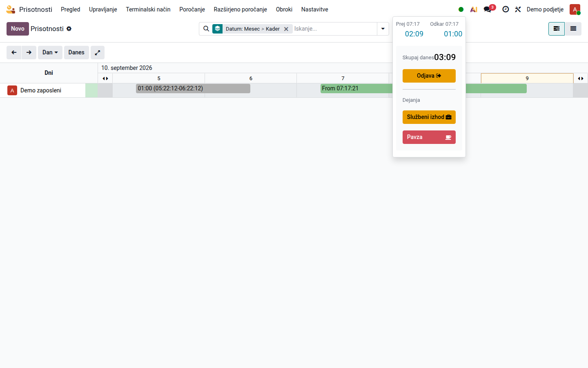Open the Terminalski način menu
Screen dimensions: 588x368
point(148,9)
